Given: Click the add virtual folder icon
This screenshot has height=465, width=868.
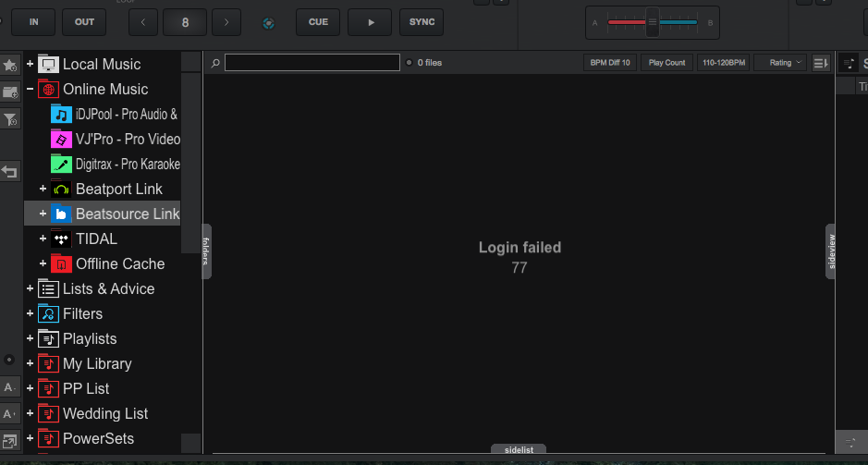Looking at the screenshot, I should click(x=10, y=92).
